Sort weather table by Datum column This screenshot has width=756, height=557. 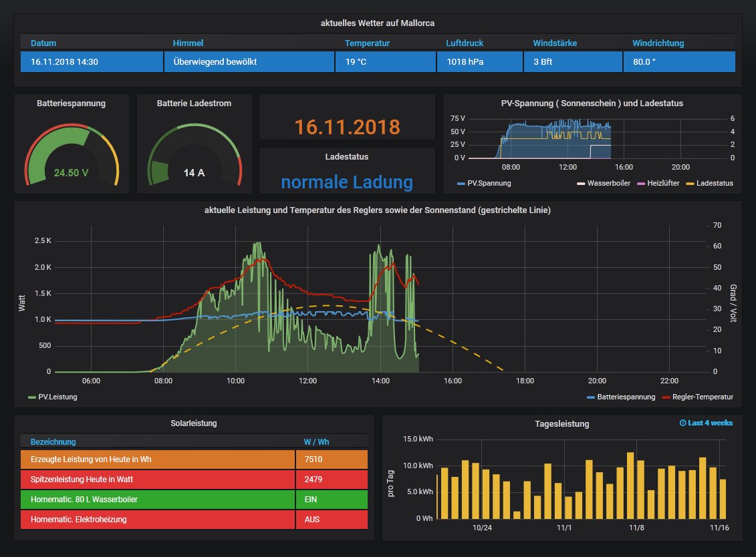43,43
